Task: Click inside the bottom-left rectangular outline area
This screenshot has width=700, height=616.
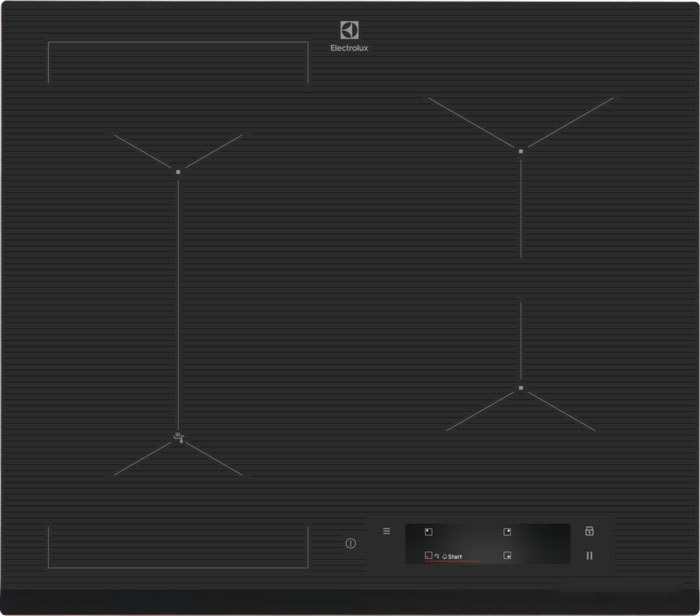Action: coord(178,545)
